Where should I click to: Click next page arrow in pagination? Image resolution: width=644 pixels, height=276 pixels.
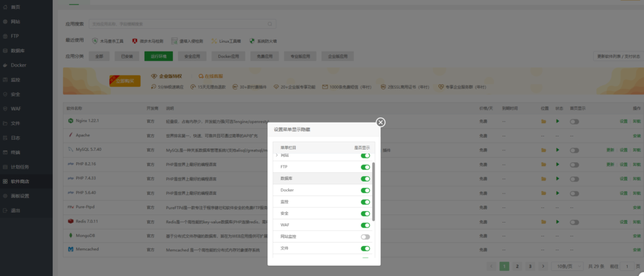[x=543, y=266]
